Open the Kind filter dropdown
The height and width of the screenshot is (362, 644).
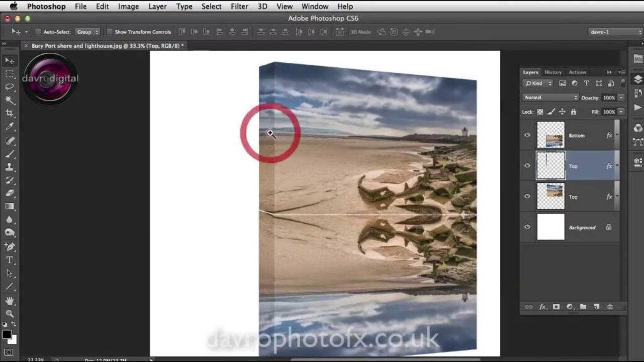(x=538, y=83)
